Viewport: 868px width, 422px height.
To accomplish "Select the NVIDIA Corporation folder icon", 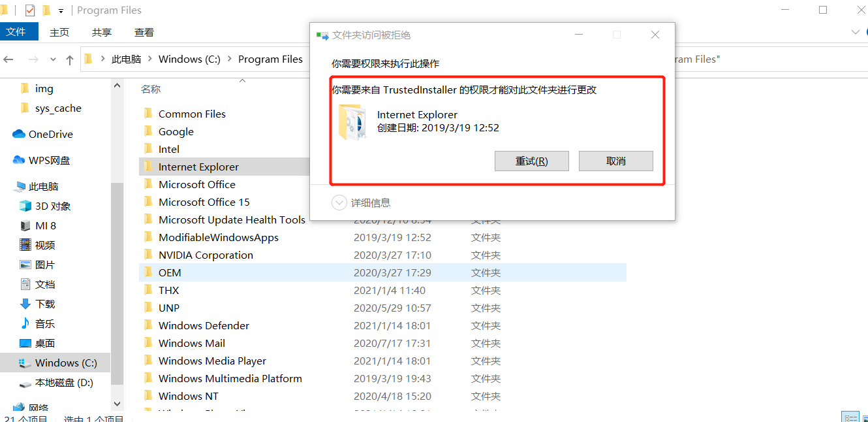I will click(148, 255).
